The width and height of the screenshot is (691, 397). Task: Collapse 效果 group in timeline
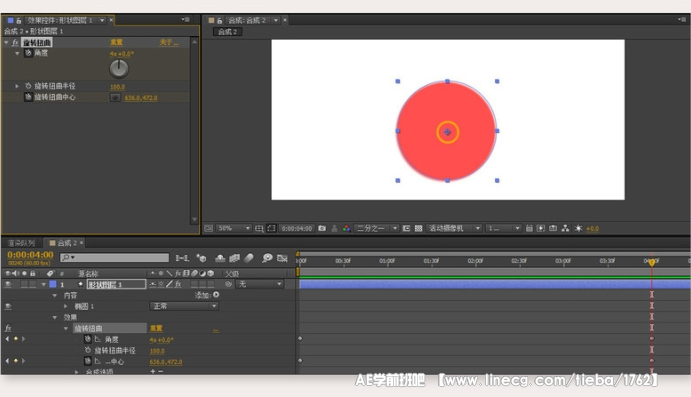[55, 317]
